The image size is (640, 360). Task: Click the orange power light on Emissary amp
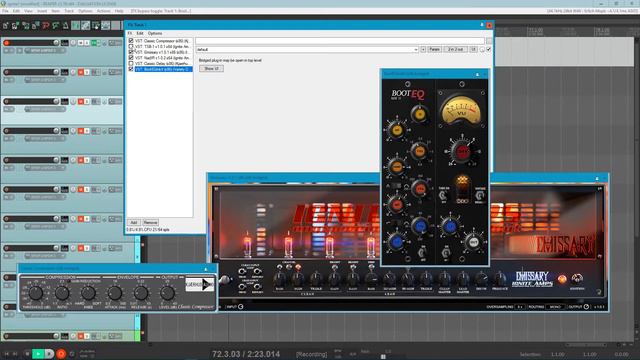click(562, 279)
